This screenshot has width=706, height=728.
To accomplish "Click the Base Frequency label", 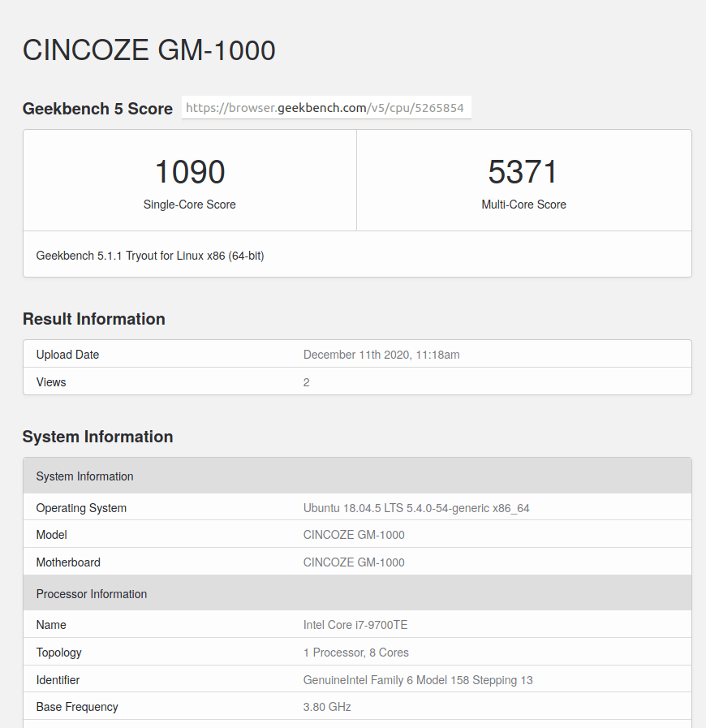I will [77, 707].
